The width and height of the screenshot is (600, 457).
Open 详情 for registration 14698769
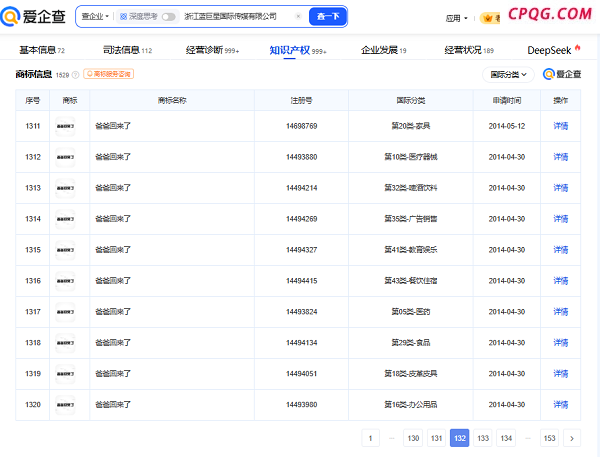pyautogui.click(x=561, y=126)
